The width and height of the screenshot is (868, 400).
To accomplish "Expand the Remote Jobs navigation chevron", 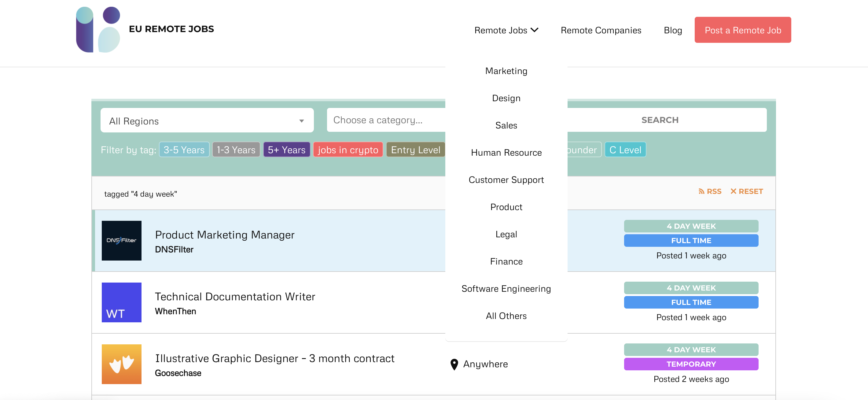I will pos(535,30).
